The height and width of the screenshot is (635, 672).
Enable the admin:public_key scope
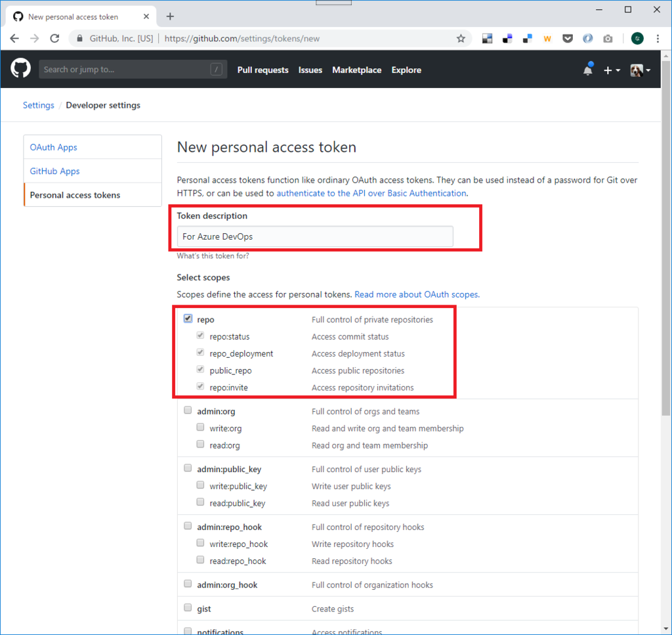(188, 468)
